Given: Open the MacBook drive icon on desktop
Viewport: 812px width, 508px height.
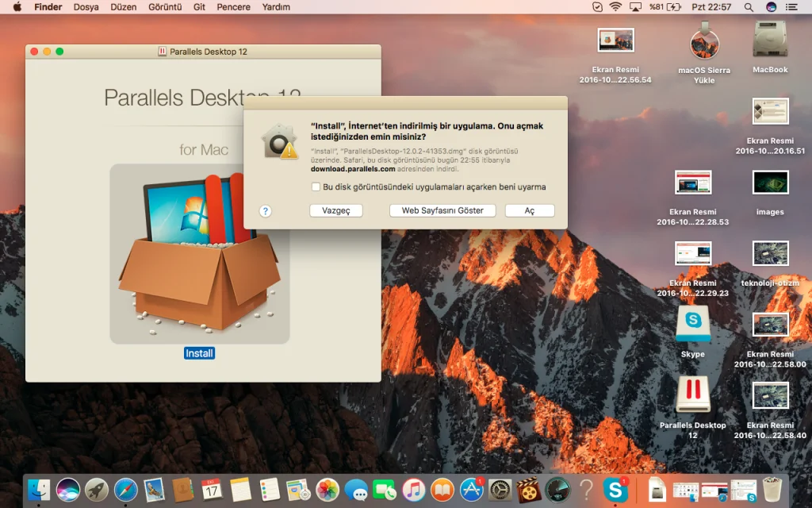Looking at the screenshot, I should point(770,40).
